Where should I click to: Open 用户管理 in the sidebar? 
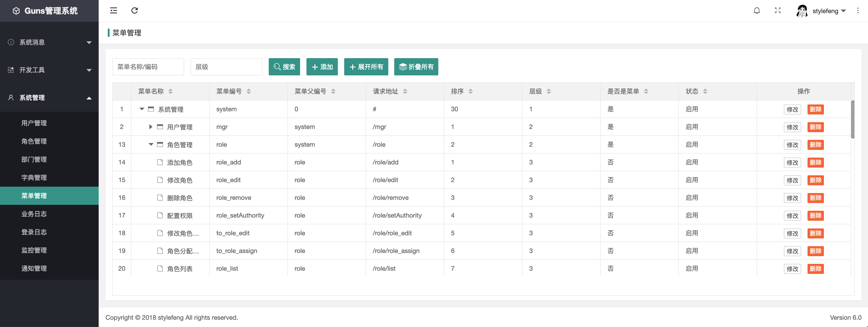tap(49, 123)
